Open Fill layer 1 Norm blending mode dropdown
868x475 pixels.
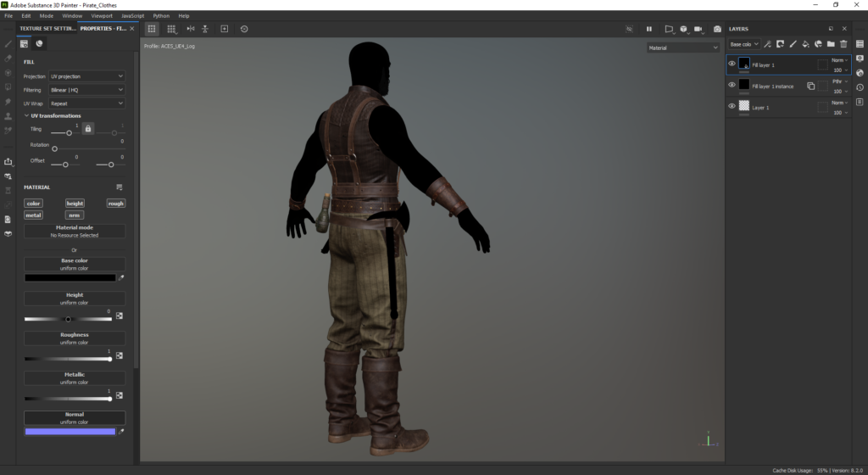(x=839, y=59)
